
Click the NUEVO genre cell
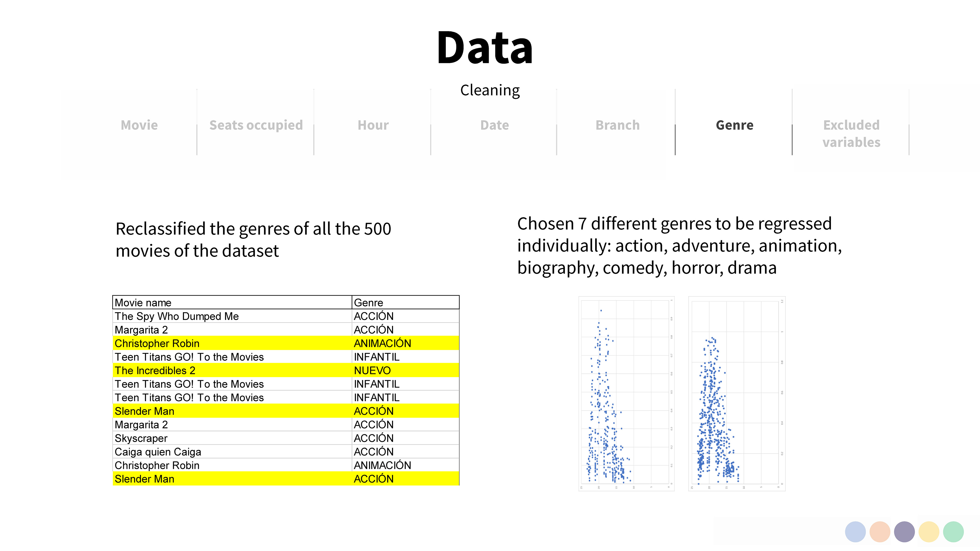[406, 370]
